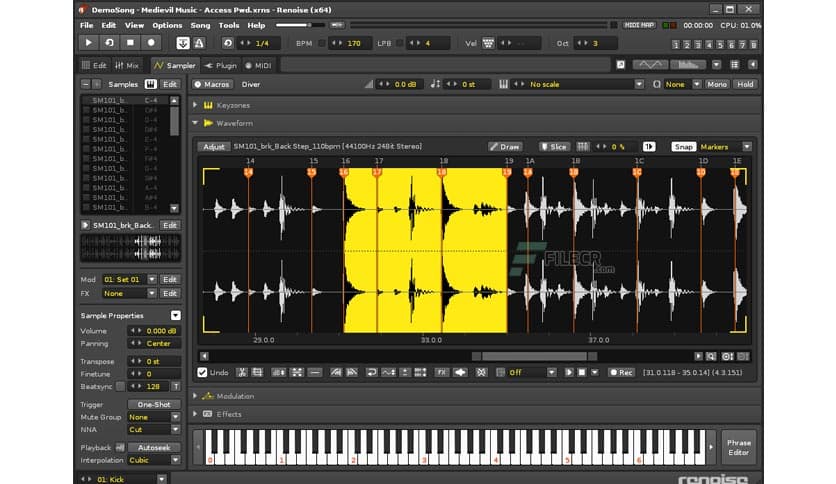Open the No scale dropdown
This screenshot has width=836, height=484.
639,84
